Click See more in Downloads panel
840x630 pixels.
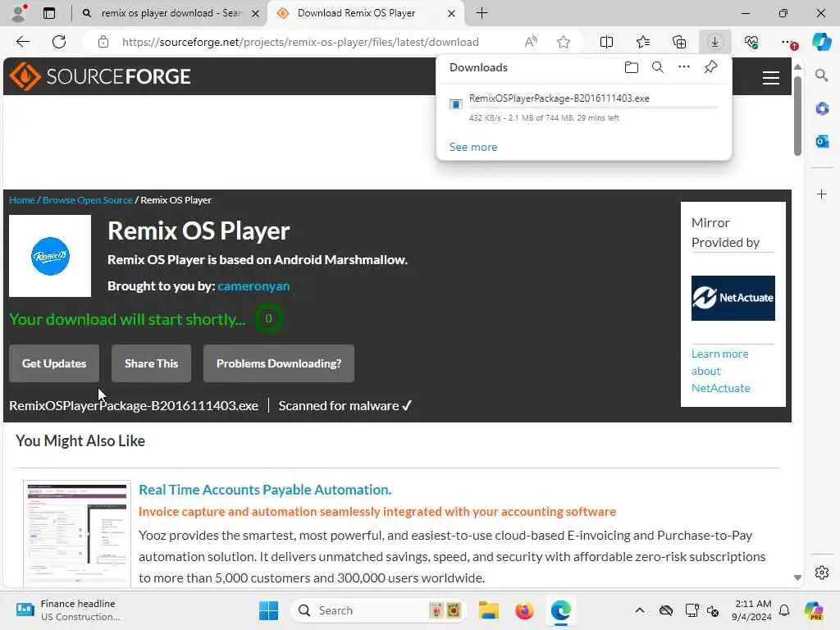pyautogui.click(x=473, y=147)
